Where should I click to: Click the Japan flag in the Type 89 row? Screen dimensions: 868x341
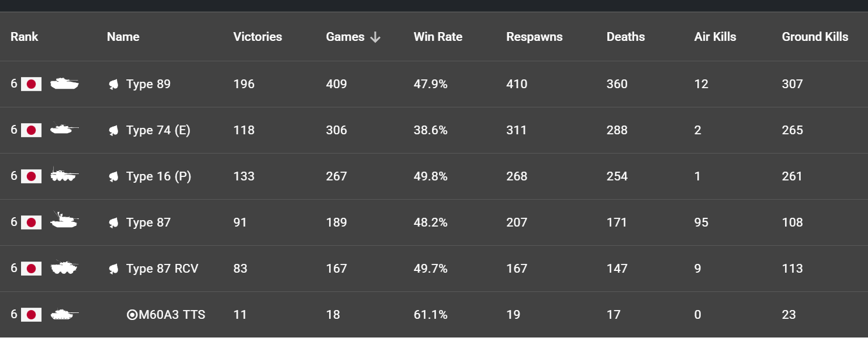pyautogui.click(x=32, y=84)
